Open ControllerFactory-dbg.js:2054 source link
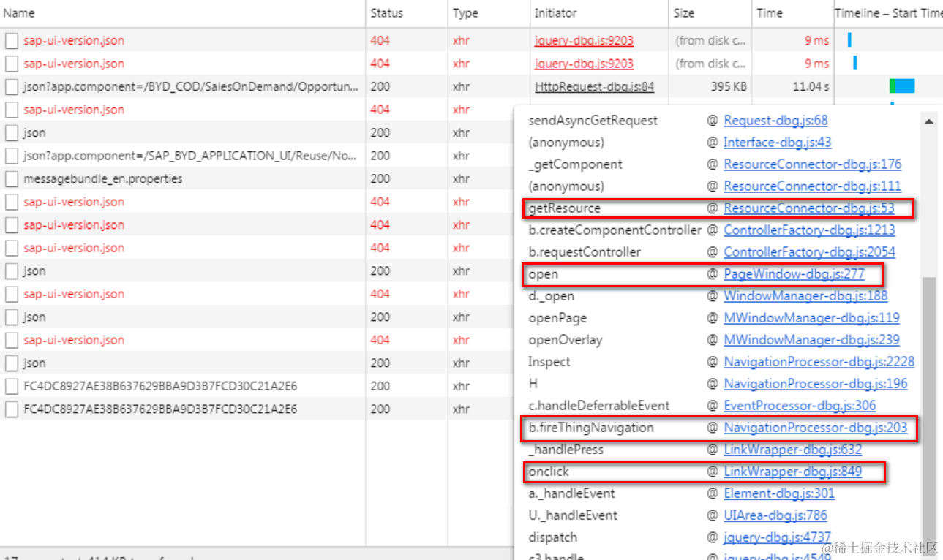The image size is (943, 560). (809, 252)
